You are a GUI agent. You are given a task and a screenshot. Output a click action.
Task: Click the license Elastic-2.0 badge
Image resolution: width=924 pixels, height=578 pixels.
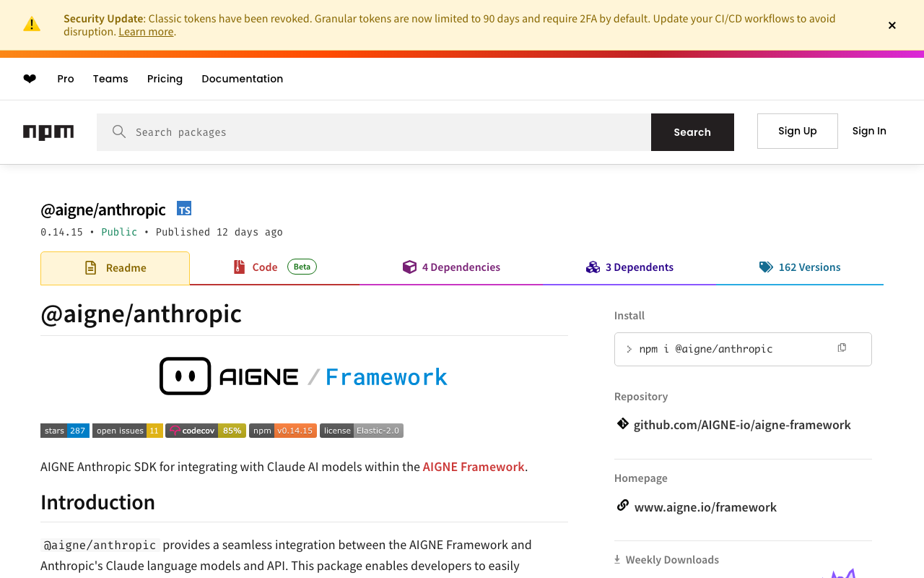tap(362, 431)
